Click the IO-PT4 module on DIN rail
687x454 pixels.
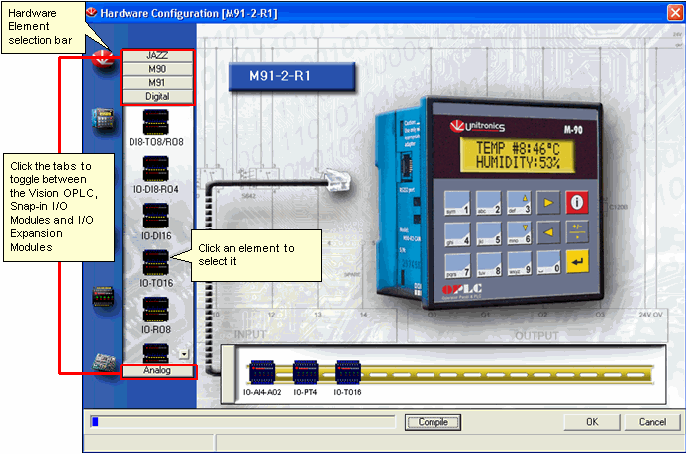pyautogui.click(x=305, y=372)
